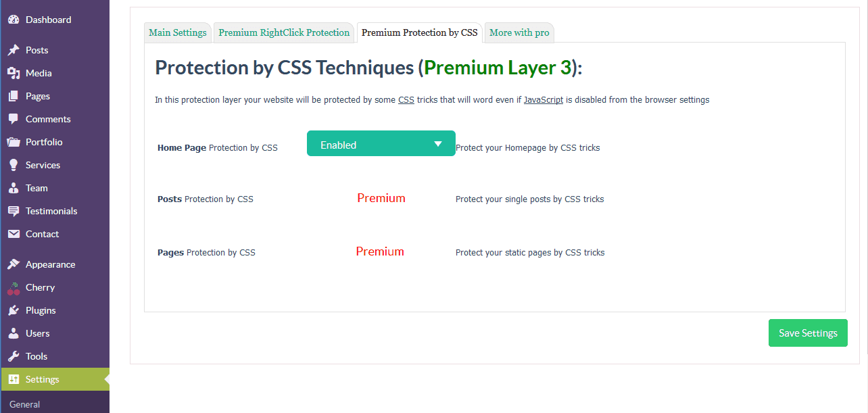This screenshot has height=413, width=868.
Task: Switch to the Main Settings tab
Action: tap(178, 32)
